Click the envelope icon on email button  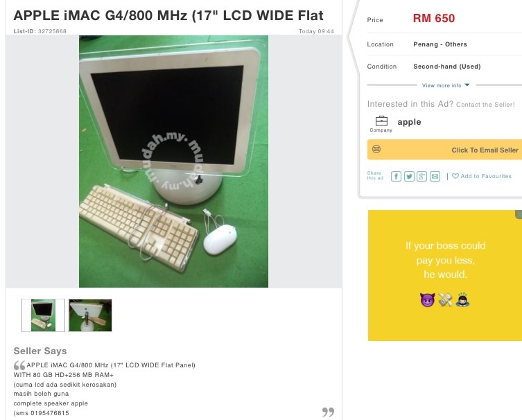click(376, 149)
